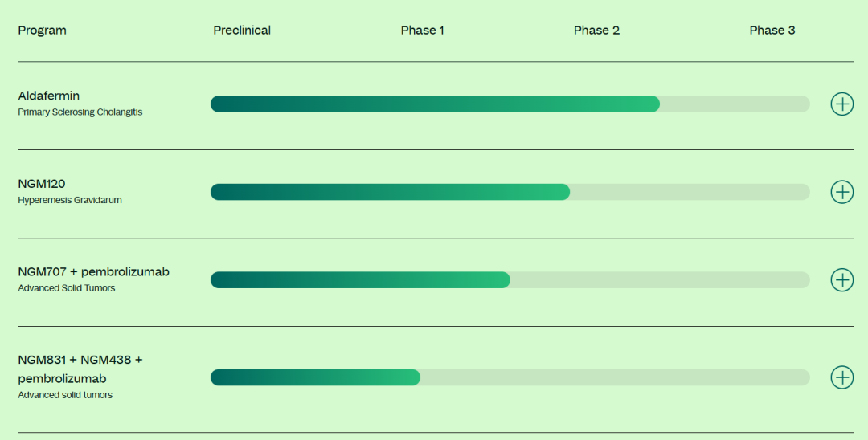Select the NGM120 program title
Image resolution: width=868 pixels, height=440 pixels.
42,184
